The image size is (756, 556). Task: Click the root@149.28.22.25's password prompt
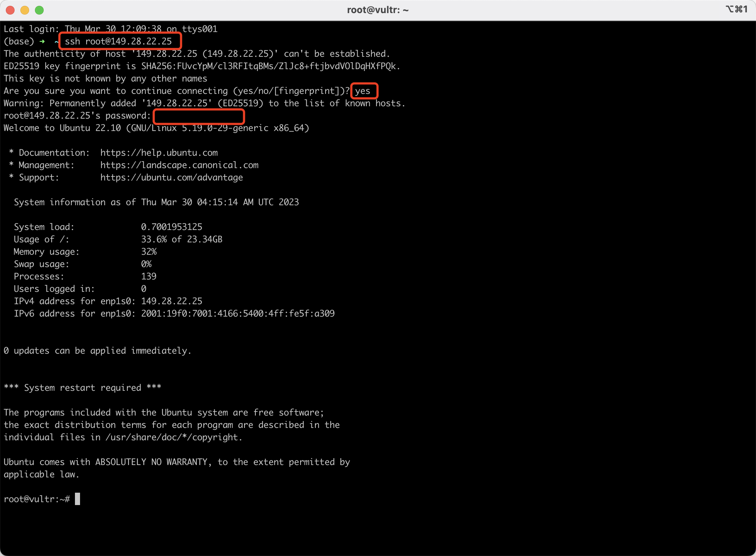tap(77, 116)
